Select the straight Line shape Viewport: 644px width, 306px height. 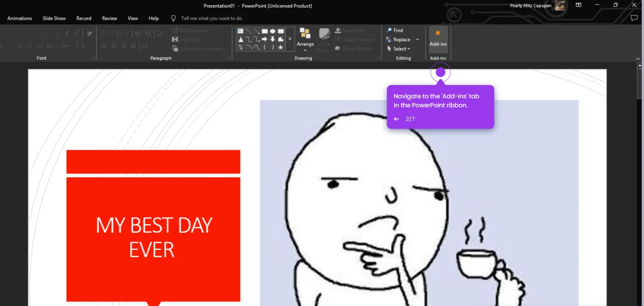(x=249, y=31)
